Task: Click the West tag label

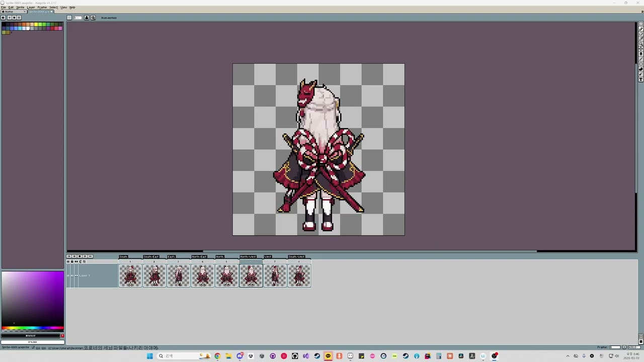Action: point(268,257)
